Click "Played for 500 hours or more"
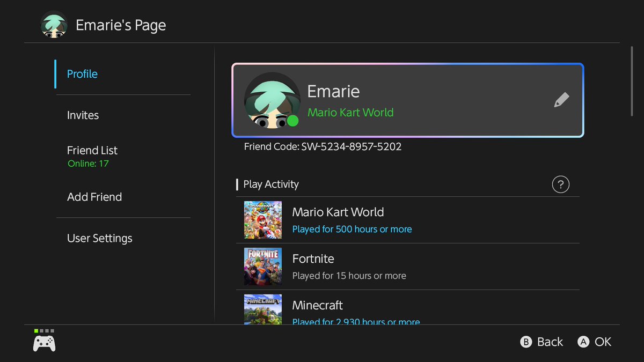Viewport: 644px width, 362px height. [352, 229]
